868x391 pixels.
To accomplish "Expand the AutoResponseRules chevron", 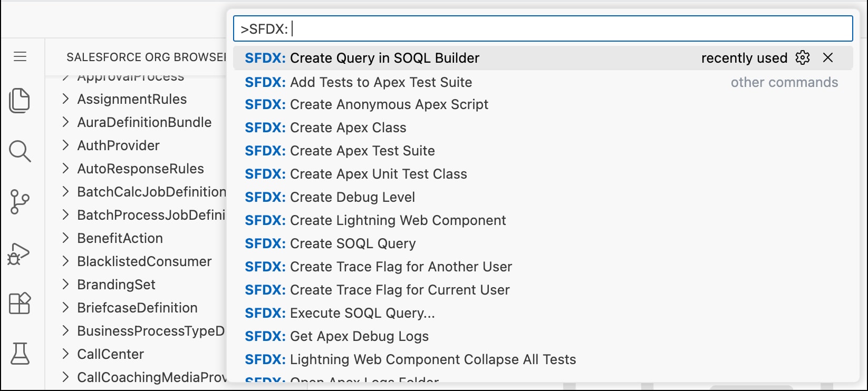I will tap(65, 169).
